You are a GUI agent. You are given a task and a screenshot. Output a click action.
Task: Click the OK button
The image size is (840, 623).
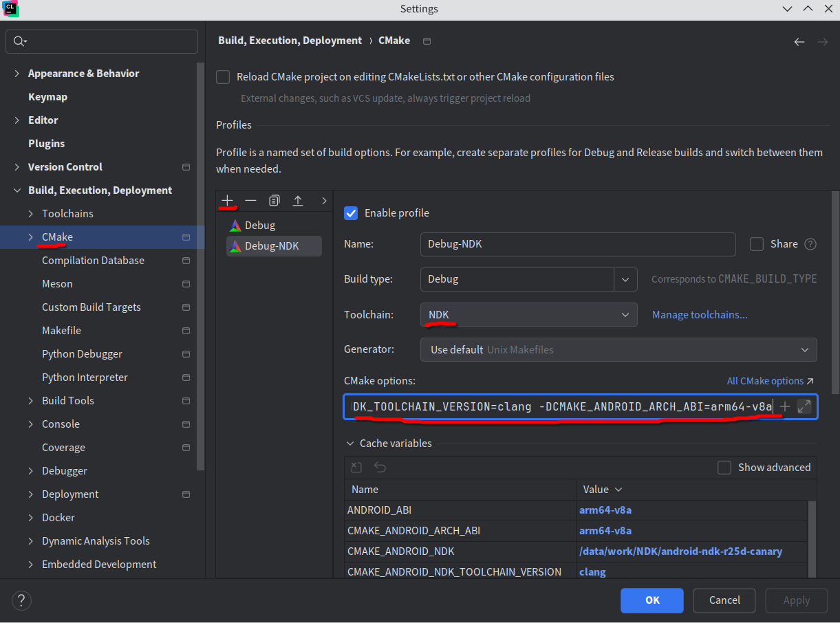[652, 600]
